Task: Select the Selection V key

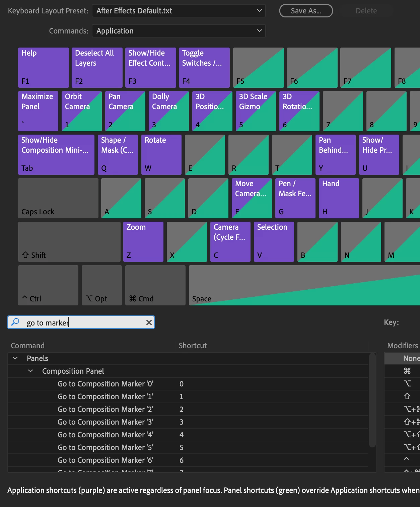Action: tap(274, 242)
